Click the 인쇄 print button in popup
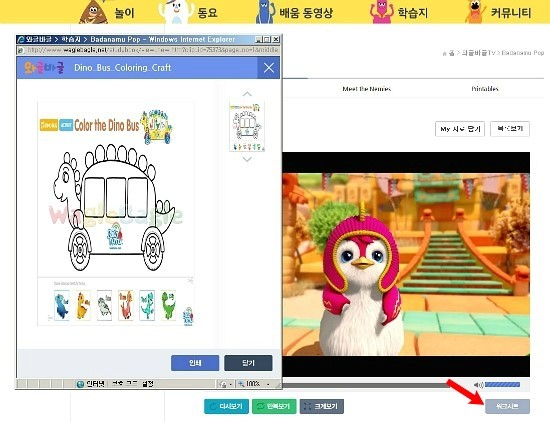This screenshot has width=550, height=422. [195, 363]
